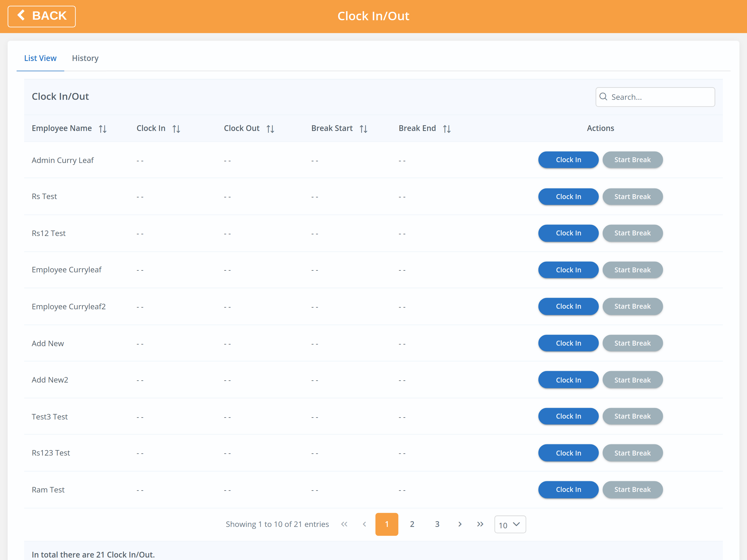
Task: Clock In Employee Curryleaf2
Action: click(x=568, y=306)
